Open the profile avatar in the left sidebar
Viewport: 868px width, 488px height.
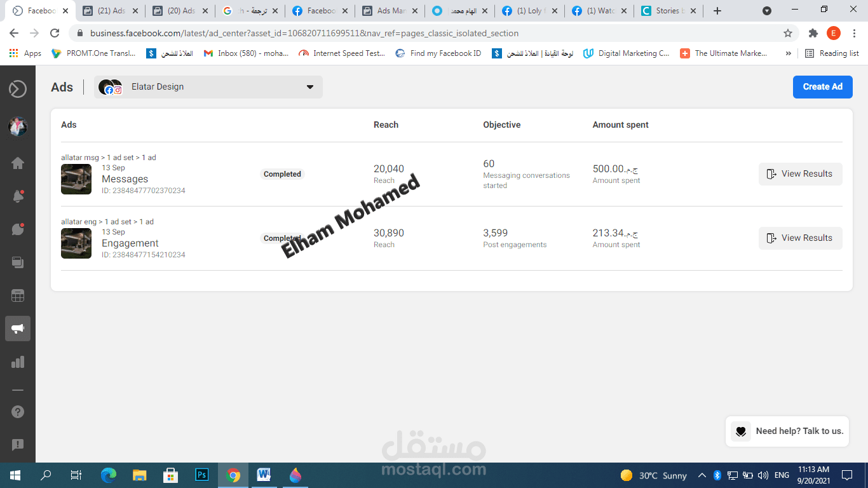point(18,126)
